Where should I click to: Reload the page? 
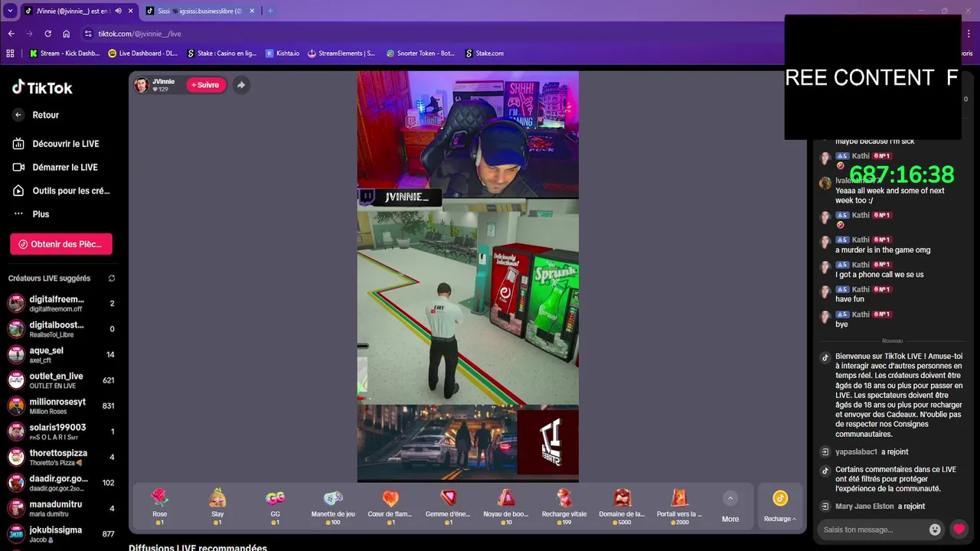pyautogui.click(x=47, y=34)
